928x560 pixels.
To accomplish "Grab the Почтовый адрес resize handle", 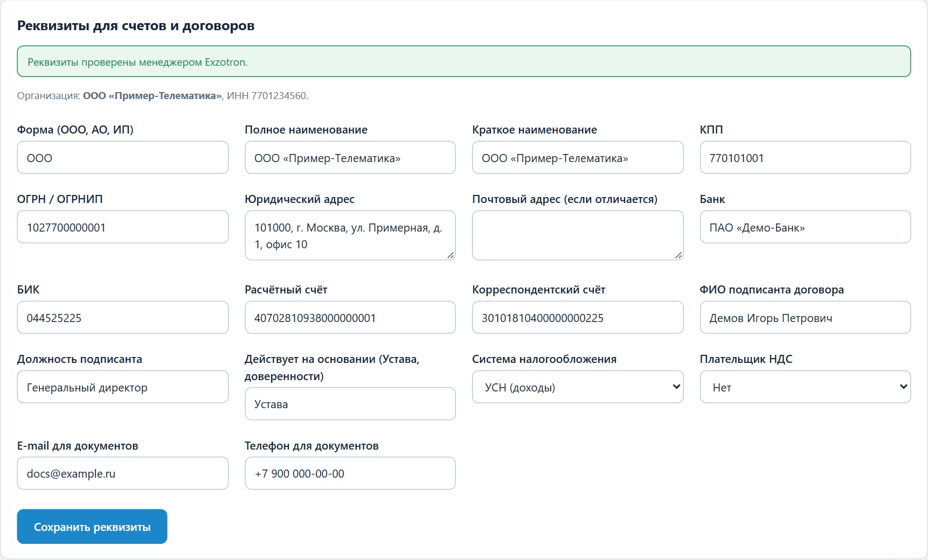I will pos(678,255).
